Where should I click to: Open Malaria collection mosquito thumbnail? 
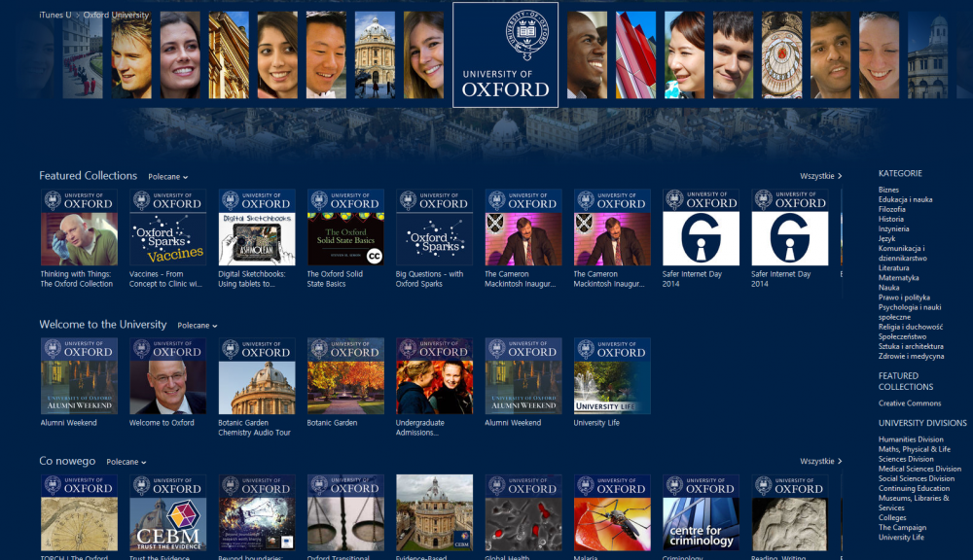pos(612,513)
